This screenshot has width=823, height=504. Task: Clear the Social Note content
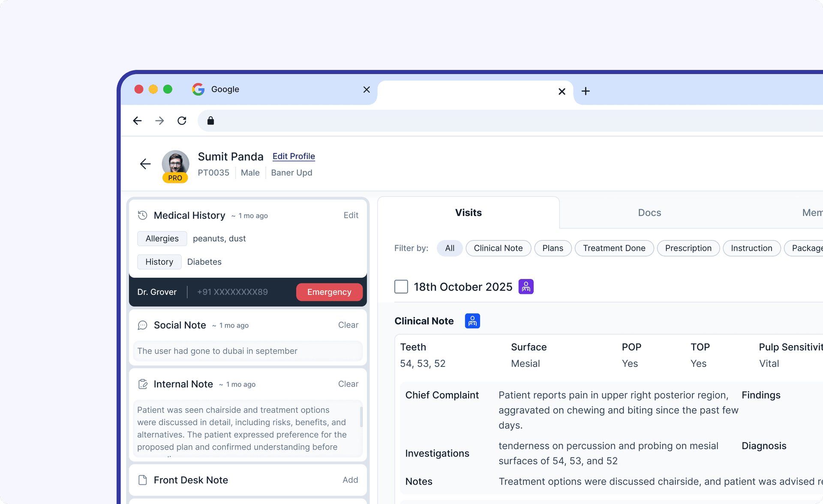point(348,325)
